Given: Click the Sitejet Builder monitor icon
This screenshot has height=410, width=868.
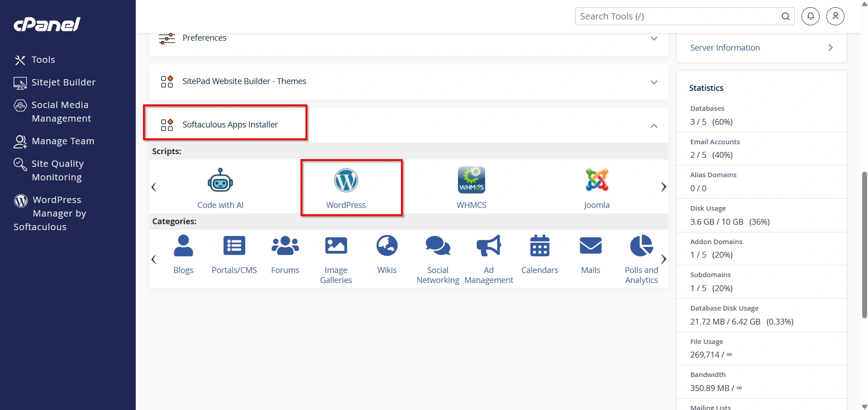Looking at the screenshot, I should click(20, 83).
